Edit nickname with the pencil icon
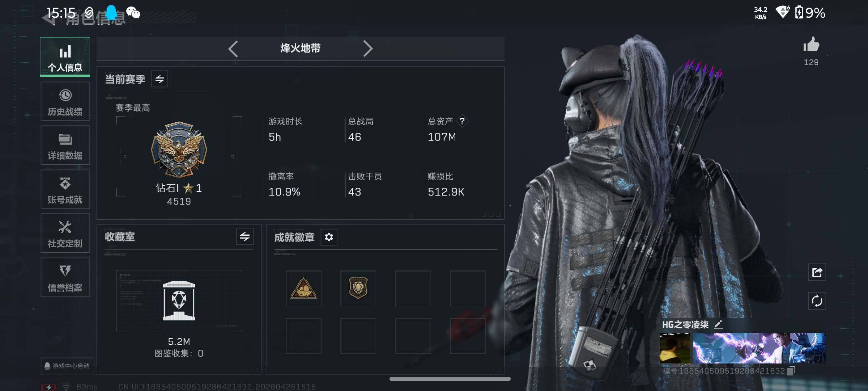Viewport: 868px width, 391px height. click(x=718, y=324)
